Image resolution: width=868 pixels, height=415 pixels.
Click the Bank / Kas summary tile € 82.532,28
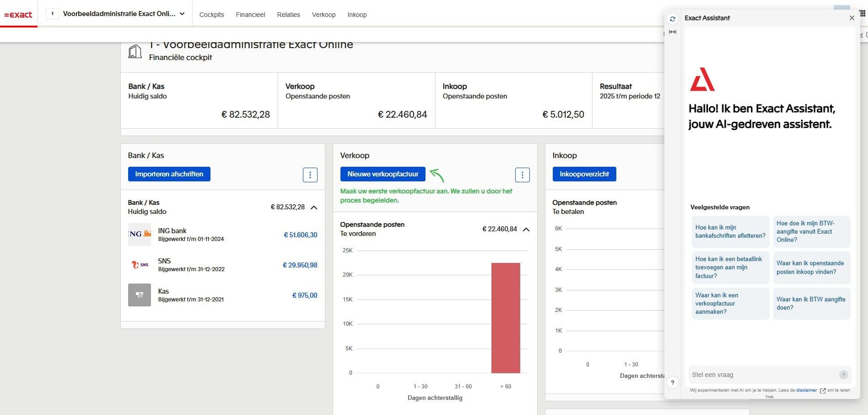click(199, 100)
